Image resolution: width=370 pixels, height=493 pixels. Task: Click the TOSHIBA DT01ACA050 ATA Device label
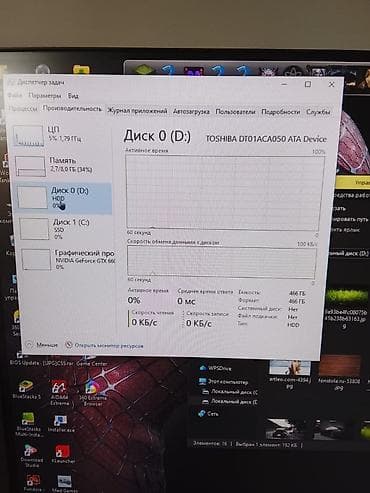(266, 139)
